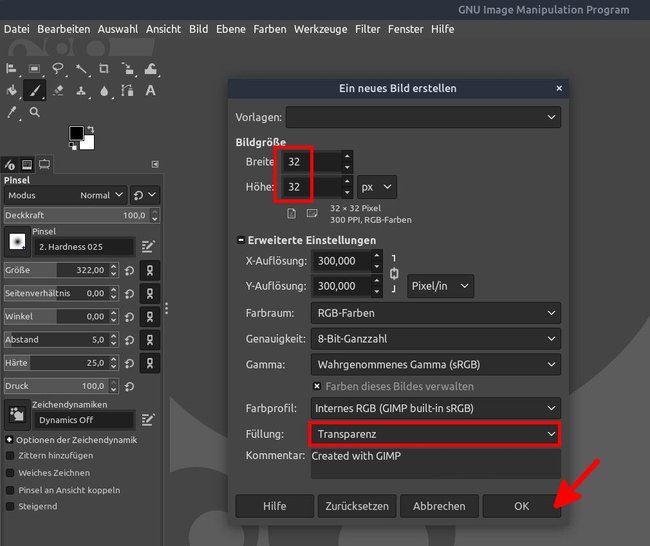The height and width of the screenshot is (546, 650).
Task: Expand Optionen der Zeichendynamik
Action: click(10, 439)
